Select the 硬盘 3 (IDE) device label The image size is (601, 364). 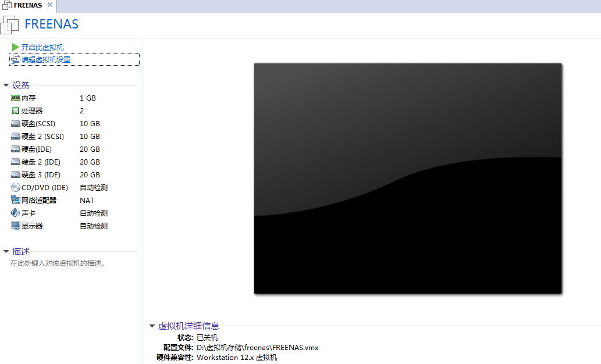click(41, 174)
